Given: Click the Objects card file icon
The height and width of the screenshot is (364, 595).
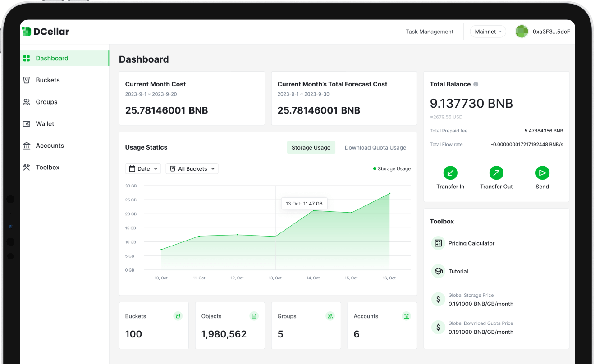Looking at the screenshot, I should 254,316.
